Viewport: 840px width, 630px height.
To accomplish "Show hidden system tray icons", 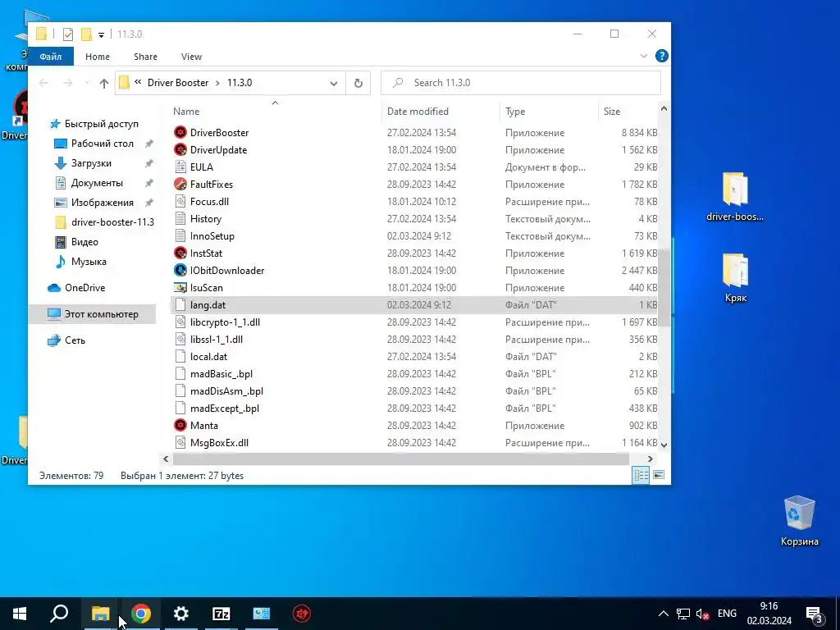I will 663,614.
